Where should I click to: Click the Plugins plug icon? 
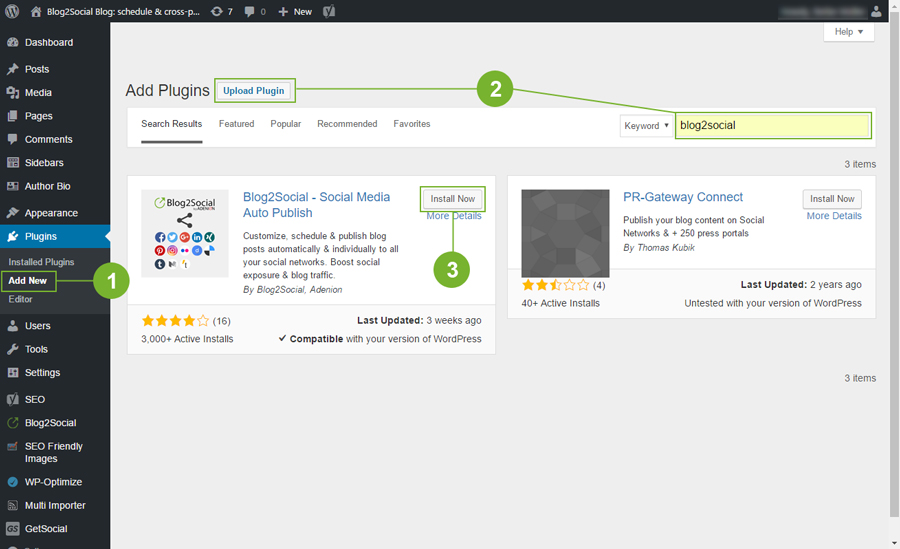pyautogui.click(x=13, y=236)
